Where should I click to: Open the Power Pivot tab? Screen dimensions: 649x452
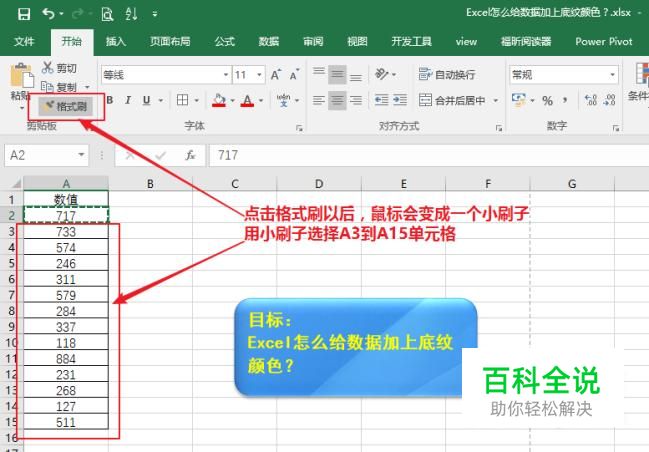pos(603,42)
